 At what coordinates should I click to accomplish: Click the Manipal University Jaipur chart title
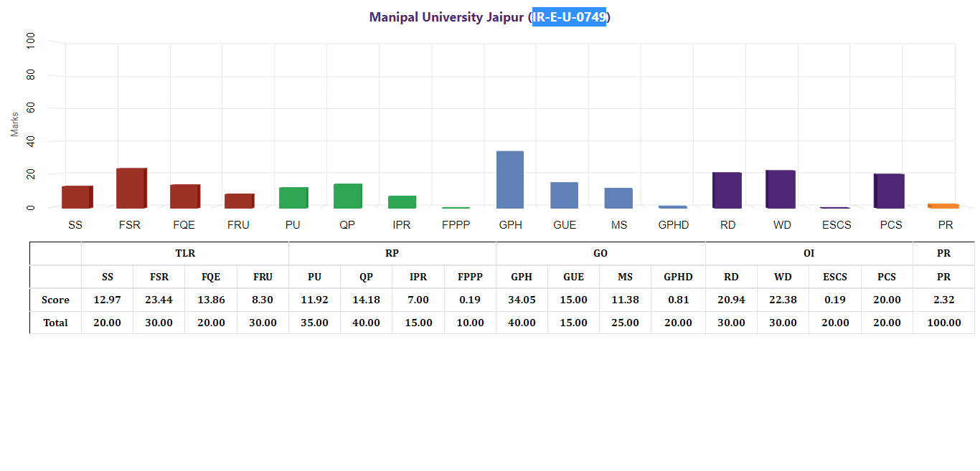447,17
